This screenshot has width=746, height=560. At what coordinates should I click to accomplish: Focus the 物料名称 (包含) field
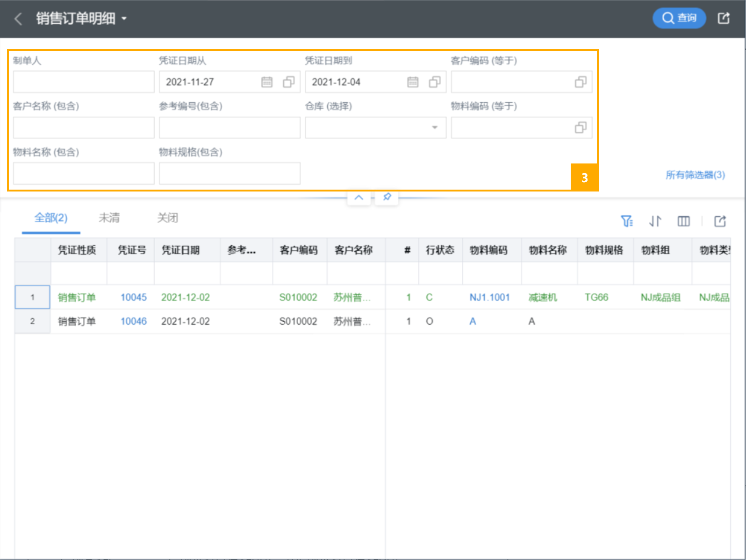84,173
